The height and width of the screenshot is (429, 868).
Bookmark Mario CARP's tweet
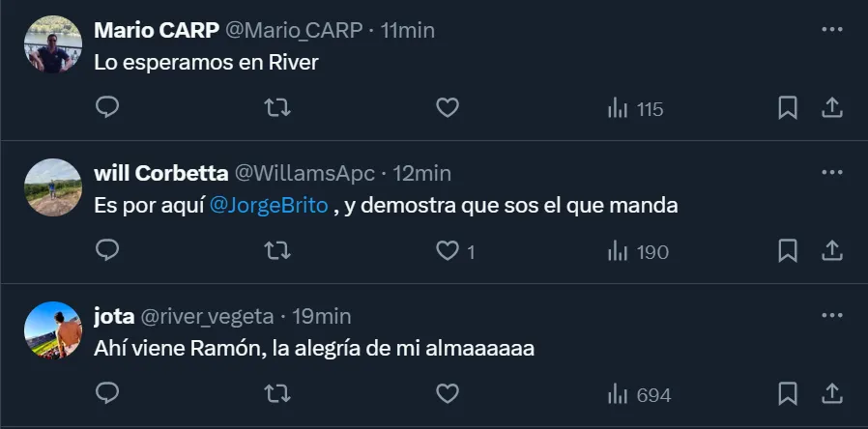[x=788, y=108]
